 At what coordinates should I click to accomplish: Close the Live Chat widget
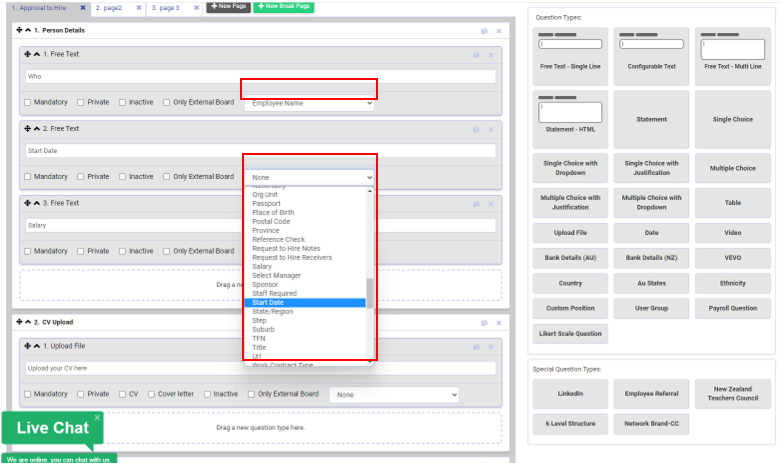click(x=97, y=417)
